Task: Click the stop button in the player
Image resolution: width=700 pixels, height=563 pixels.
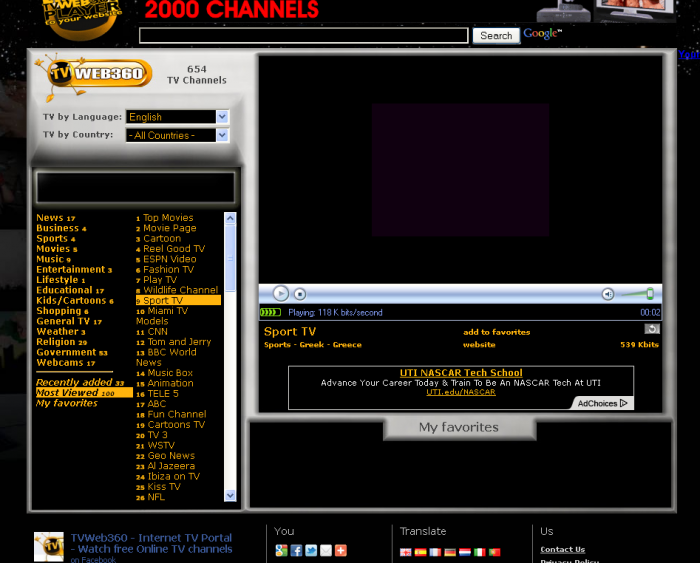Action: (300, 294)
